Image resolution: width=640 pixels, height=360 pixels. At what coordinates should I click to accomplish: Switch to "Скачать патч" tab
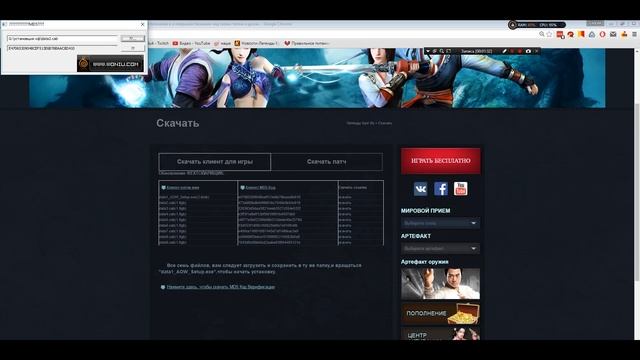(327, 162)
